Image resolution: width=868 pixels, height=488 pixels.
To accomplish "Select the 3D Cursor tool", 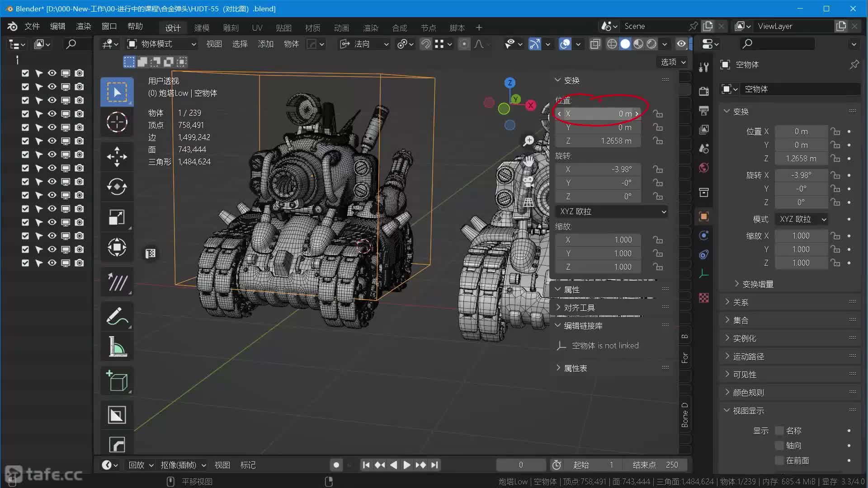I will pyautogui.click(x=117, y=122).
